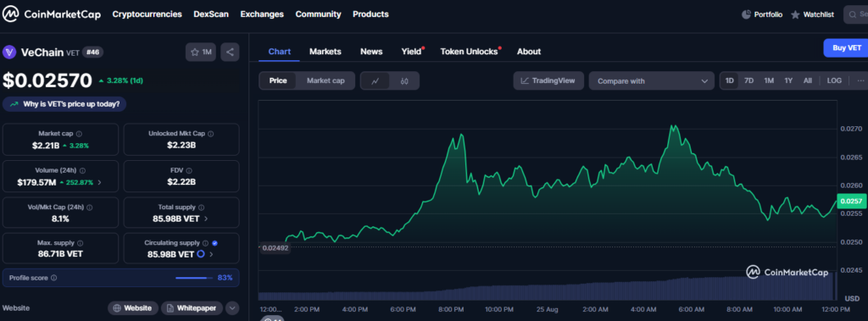Viewport: 868px width, 321px height.
Task: Click the Profile score progress bar
Action: click(x=194, y=278)
